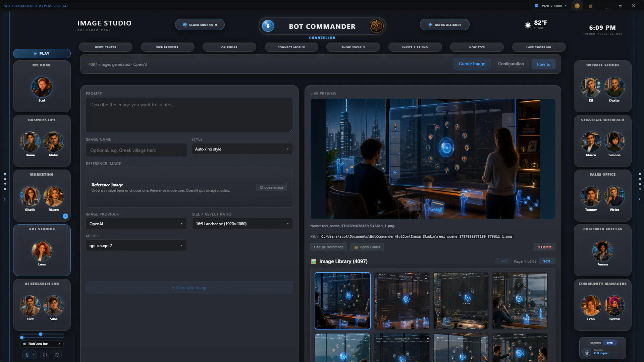644x362 pixels.
Task: Select the second thumbnail in Image Library
Action: 402,301
